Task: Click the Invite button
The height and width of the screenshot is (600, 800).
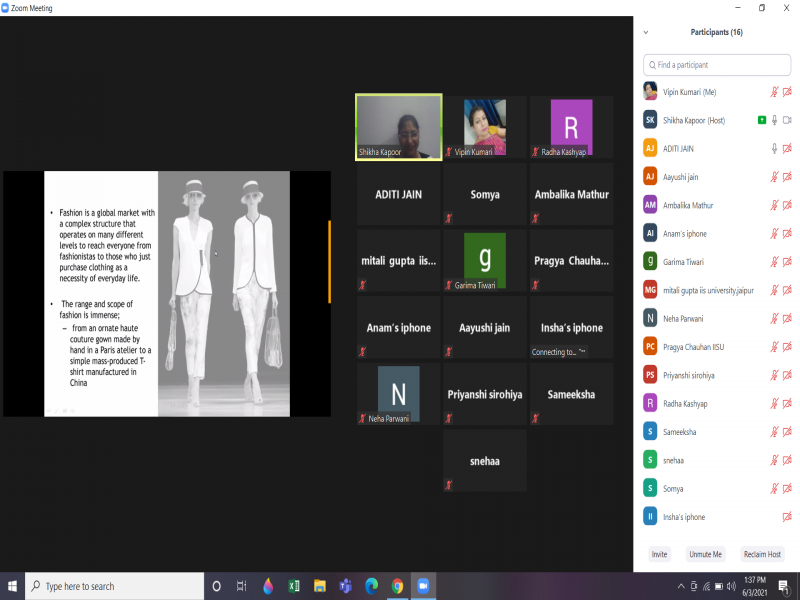Action: 659,554
